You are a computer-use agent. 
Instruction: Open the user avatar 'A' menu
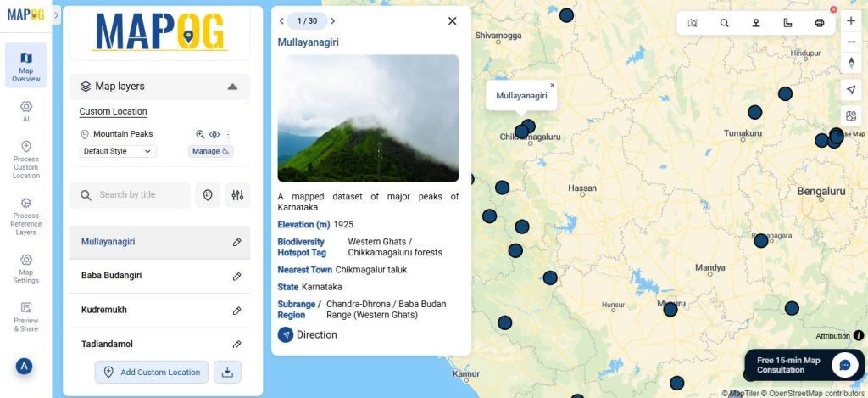[24, 366]
